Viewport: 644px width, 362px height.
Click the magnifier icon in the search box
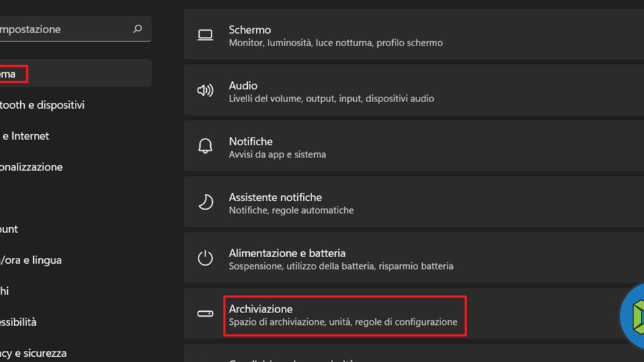(137, 29)
